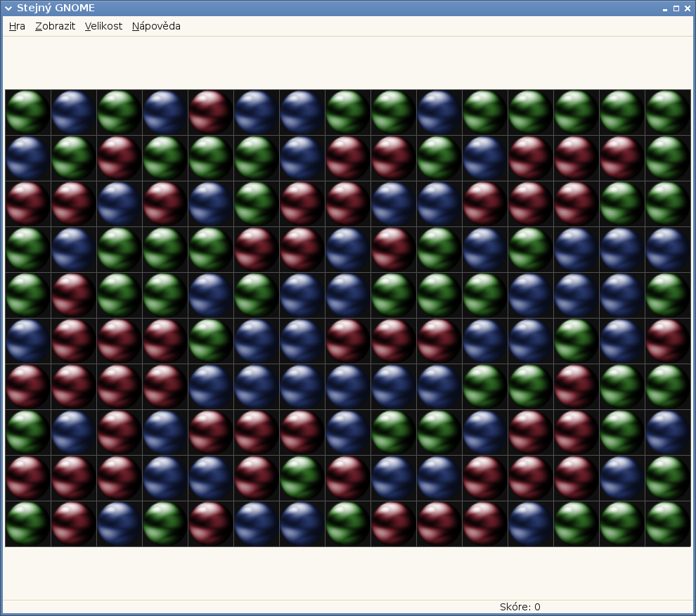Viewport: 696px width, 616px height.
Task: Click the sixth ball, green, in the third row
Action: coord(257,204)
